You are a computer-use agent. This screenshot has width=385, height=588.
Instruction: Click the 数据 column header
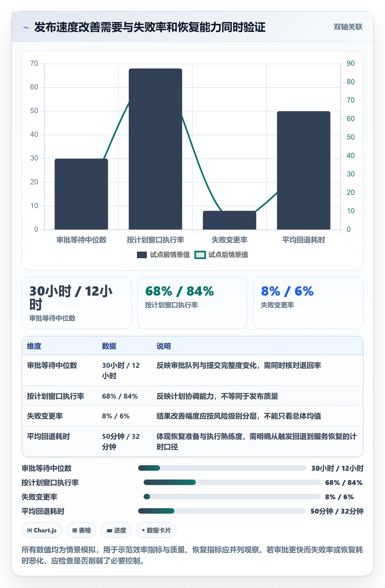109,346
